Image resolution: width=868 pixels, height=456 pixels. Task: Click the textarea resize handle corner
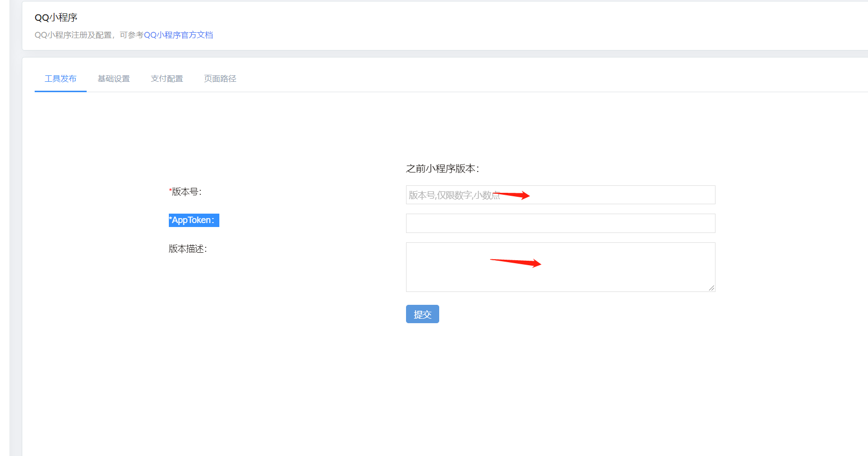pos(712,288)
